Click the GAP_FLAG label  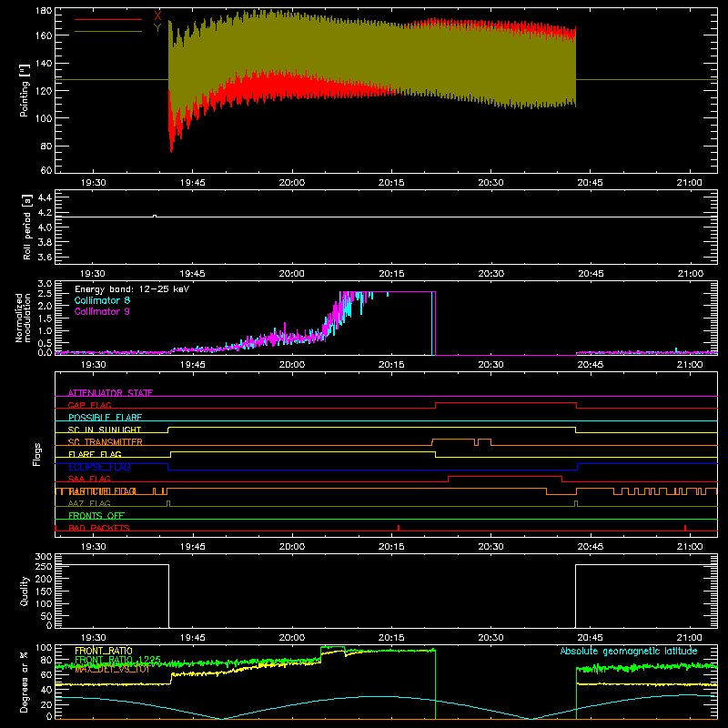coord(89,405)
